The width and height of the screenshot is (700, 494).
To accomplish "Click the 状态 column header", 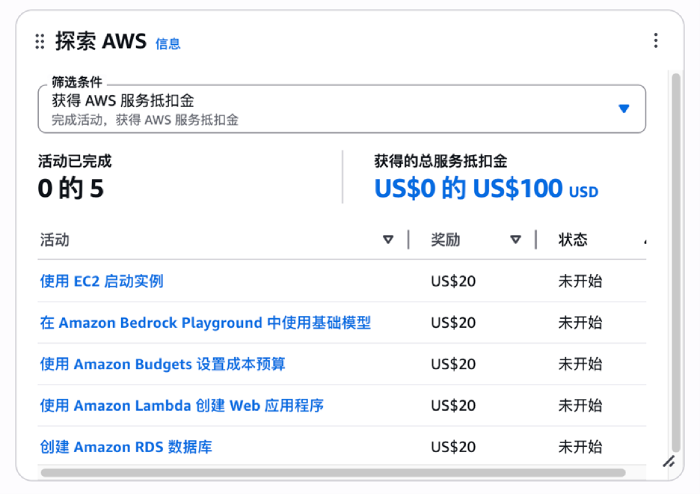I will [x=573, y=240].
